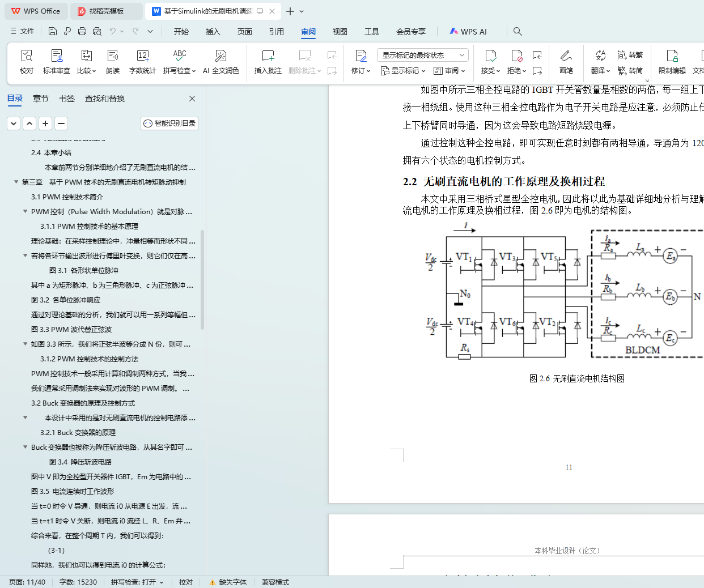
Task: Open the 显示标记的最终状态 dropdown
Action: click(422, 55)
